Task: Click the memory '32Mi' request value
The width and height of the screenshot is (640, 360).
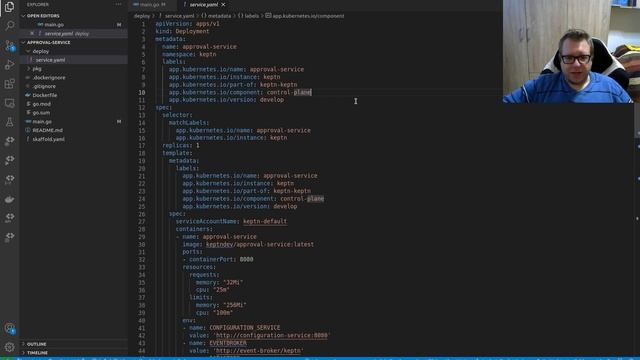Action: coord(233,282)
